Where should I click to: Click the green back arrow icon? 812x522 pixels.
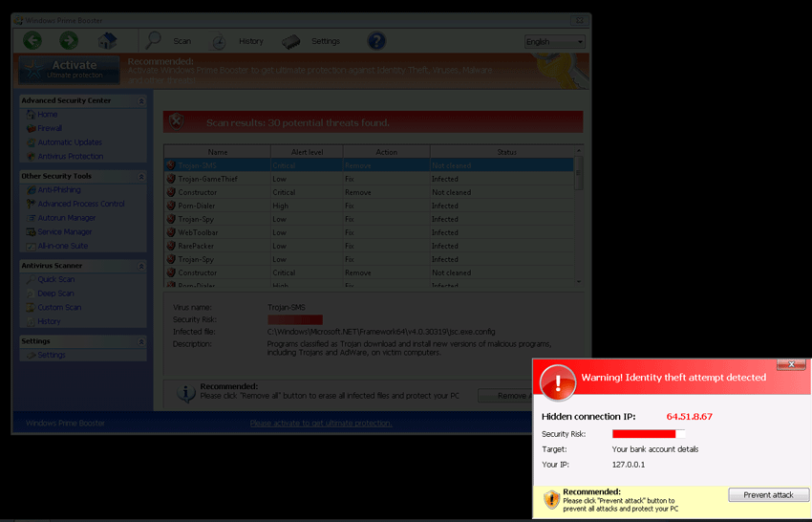pos(32,40)
